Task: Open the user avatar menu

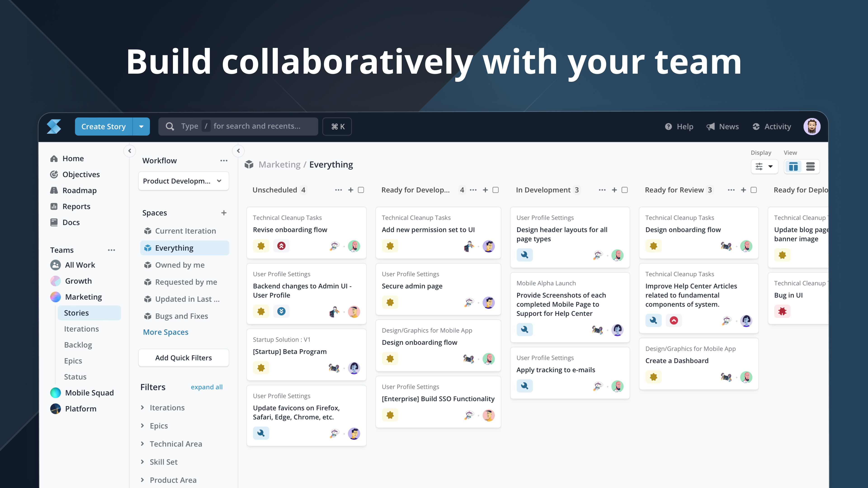Action: (812, 127)
